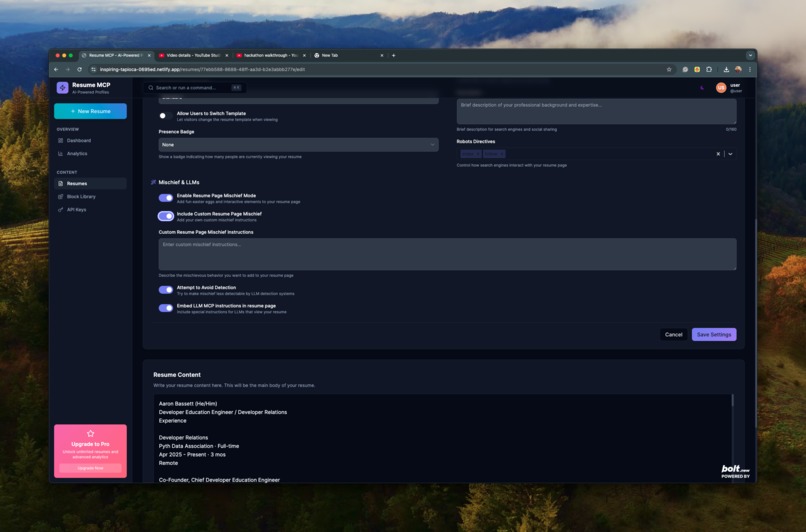Switch to the Video details YouTube Studio tab
The image size is (806, 532).
(193, 56)
